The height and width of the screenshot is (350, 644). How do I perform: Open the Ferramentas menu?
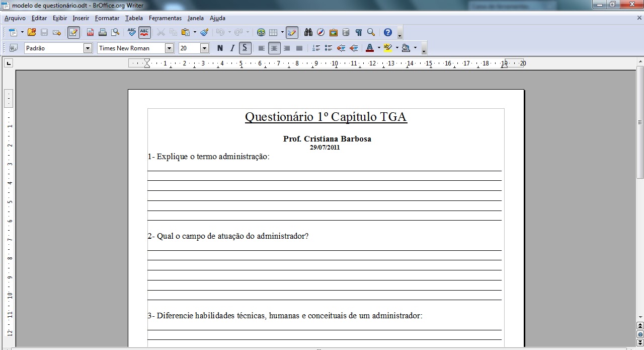(x=165, y=18)
